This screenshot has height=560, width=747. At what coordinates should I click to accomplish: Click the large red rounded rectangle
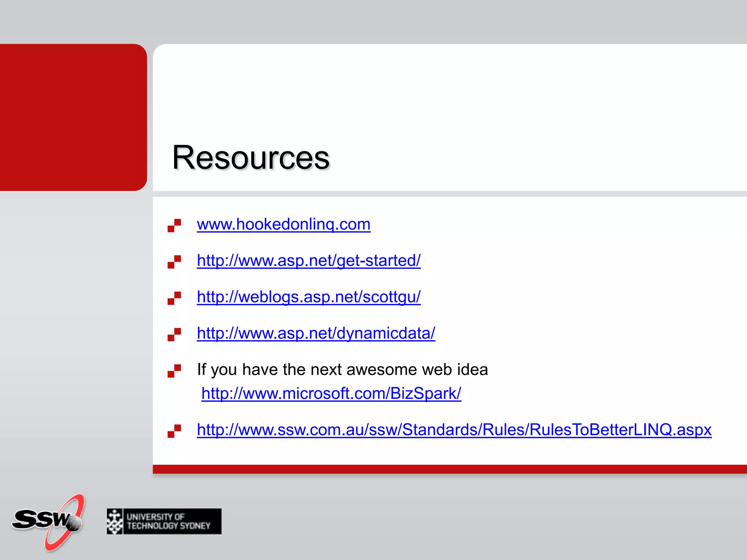pos(73,117)
